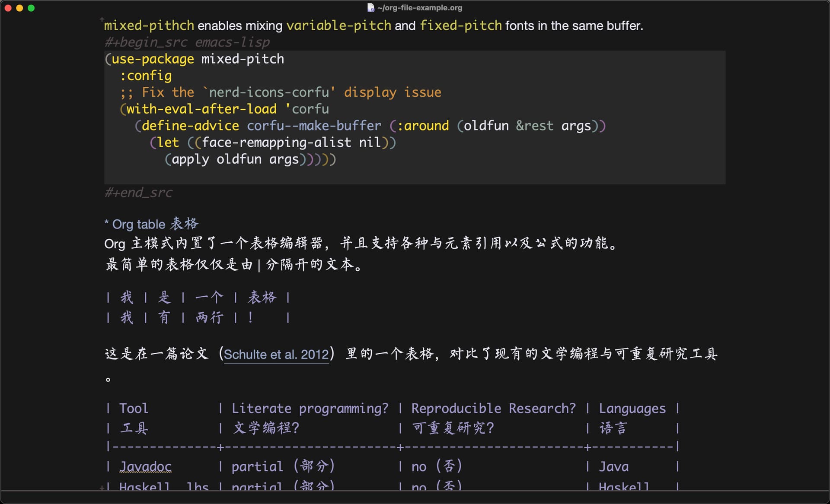This screenshot has width=830, height=504.
Task: Click the corfu--make-buffer function name
Action: [314, 126]
